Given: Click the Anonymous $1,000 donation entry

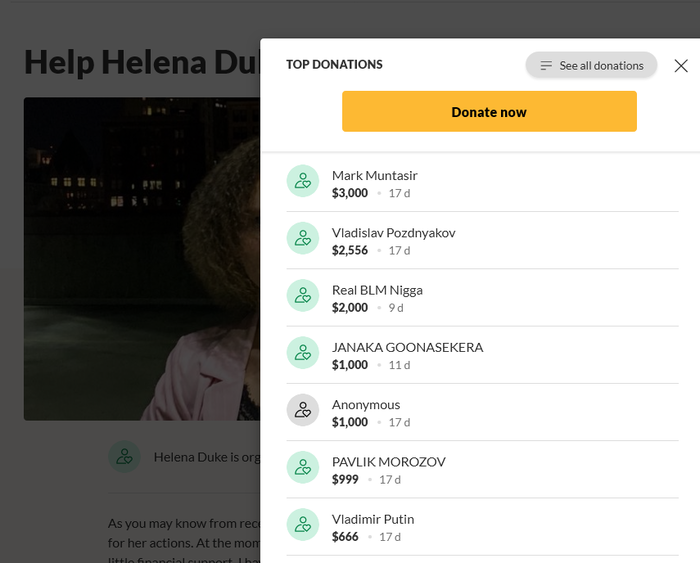Looking at the screenshot, I should [x=482, y=413].
